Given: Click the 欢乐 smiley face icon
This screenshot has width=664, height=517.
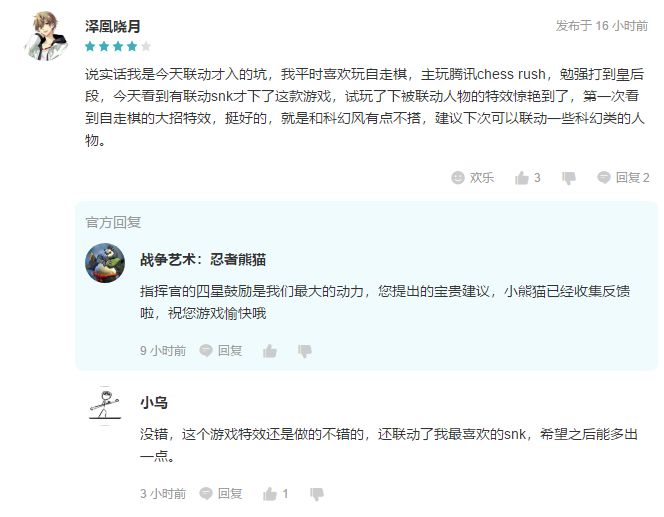Looking at the screenshot, I should click(x=458, y=177).
